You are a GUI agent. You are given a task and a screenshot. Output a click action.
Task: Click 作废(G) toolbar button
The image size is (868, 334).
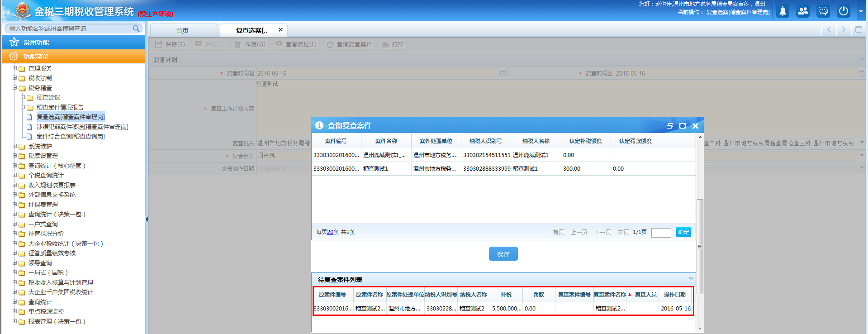pos(250,44)
